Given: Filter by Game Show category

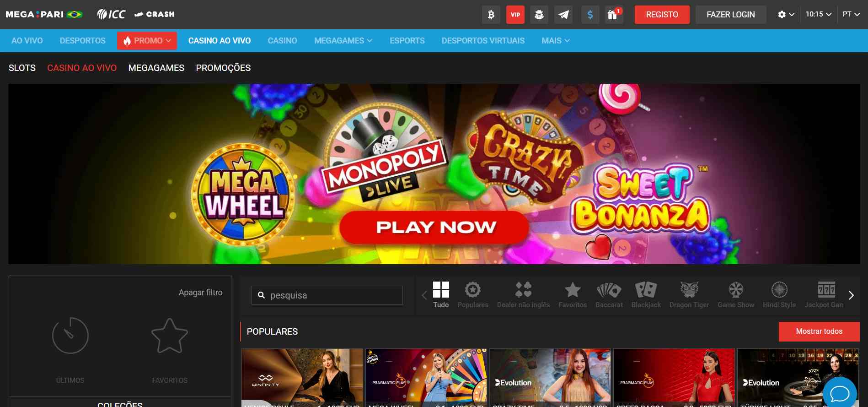Looking at the screenshot, I should tap(736, 295).
